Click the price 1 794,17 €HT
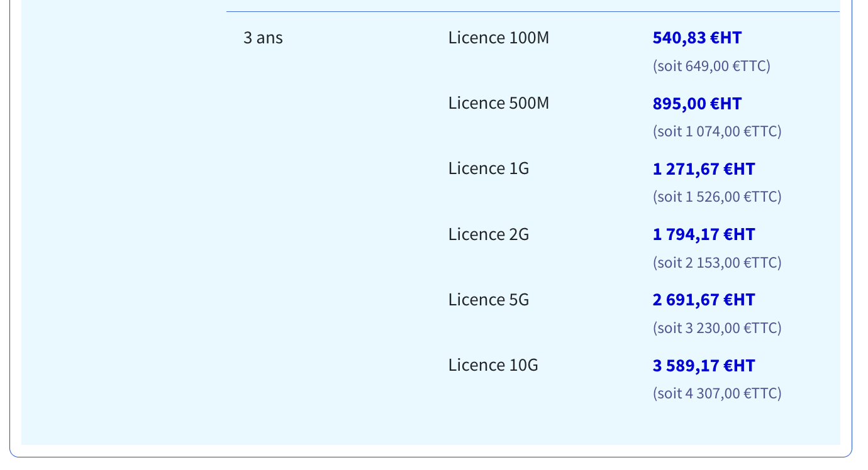868x470 pixels. (704, 234)
